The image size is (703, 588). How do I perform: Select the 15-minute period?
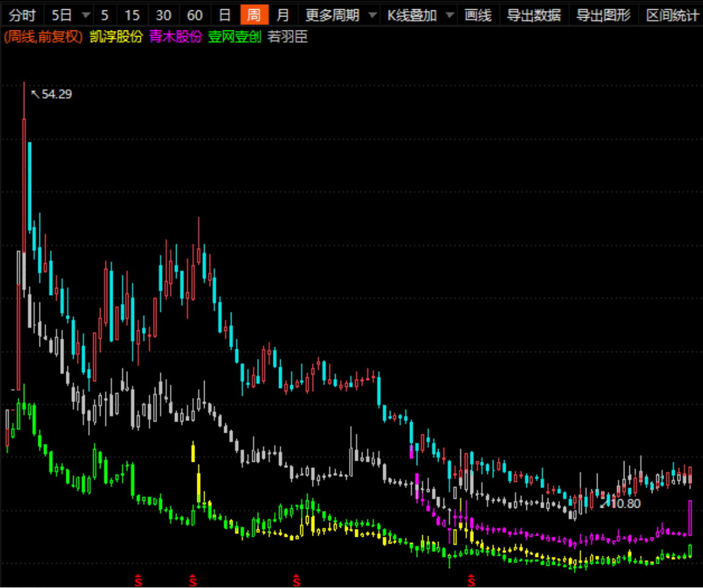132,15
